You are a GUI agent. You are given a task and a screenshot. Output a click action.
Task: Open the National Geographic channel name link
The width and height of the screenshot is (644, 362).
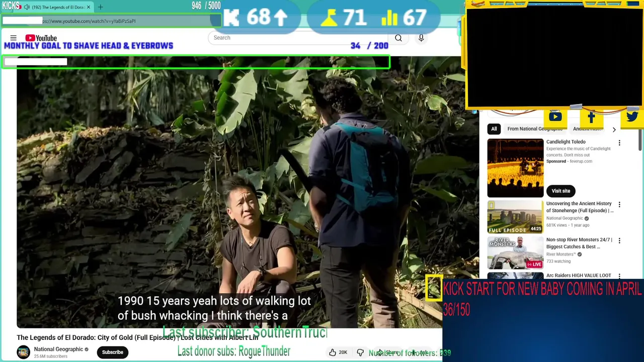58,349
